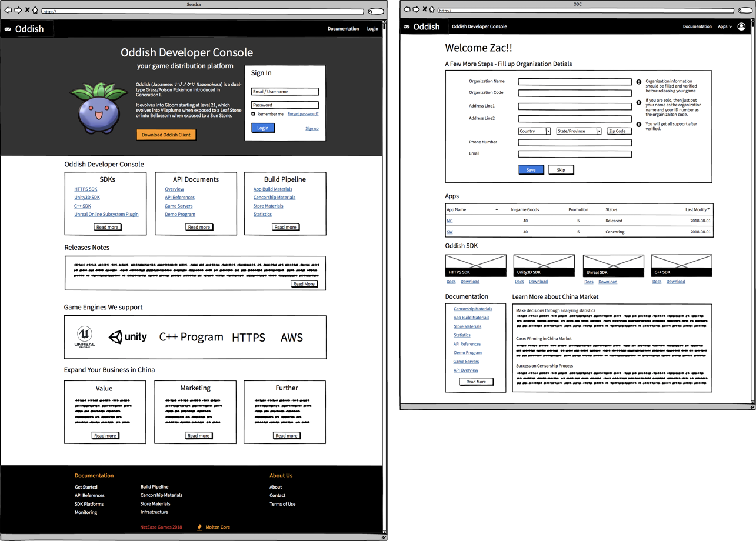Click the C++ SDK image placeholder
The image size is (756, 541).
tap(681, 266)
